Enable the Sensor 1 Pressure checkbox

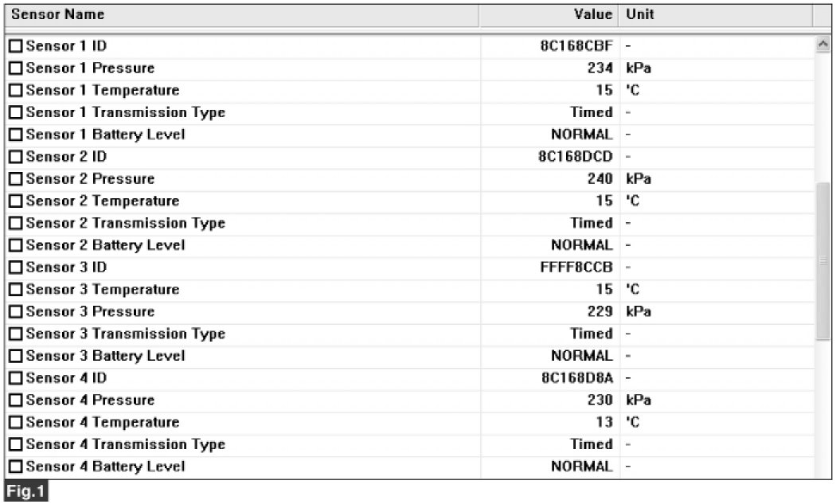[x=16, y=68]
